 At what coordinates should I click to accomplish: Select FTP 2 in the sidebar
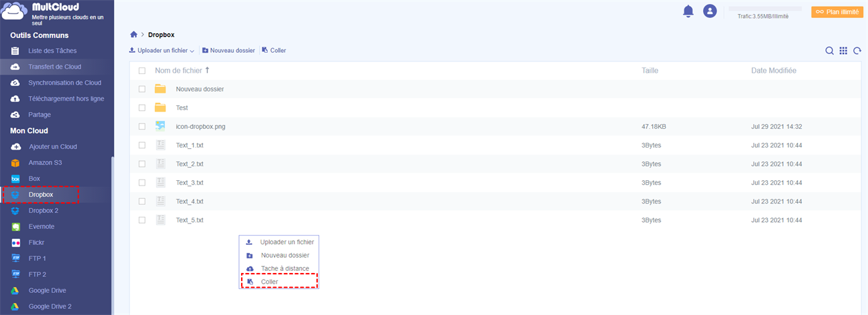pos(37,274)
